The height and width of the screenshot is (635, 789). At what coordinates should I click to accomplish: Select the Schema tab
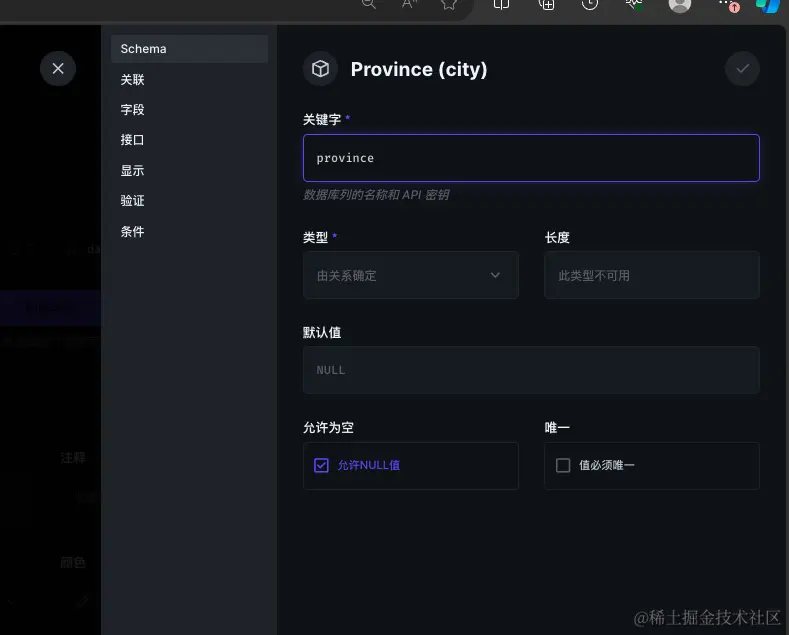pos(189,49)
